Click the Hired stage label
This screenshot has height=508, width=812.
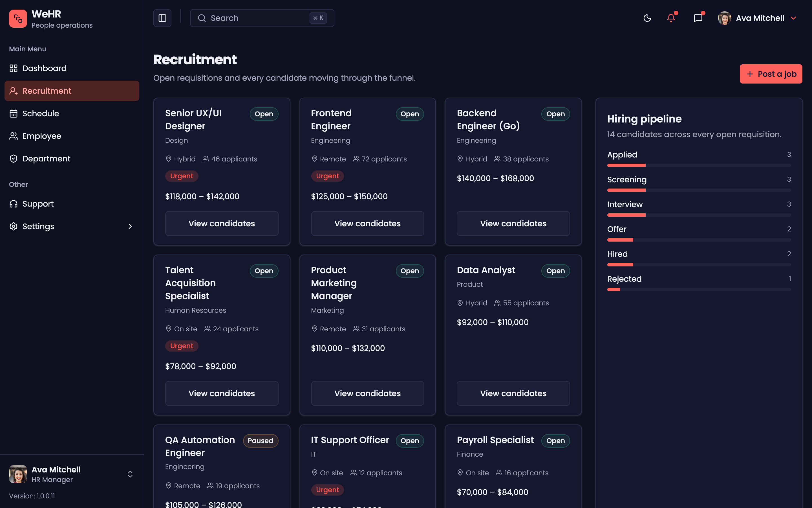pyautogui.click(x=617, y=254)
